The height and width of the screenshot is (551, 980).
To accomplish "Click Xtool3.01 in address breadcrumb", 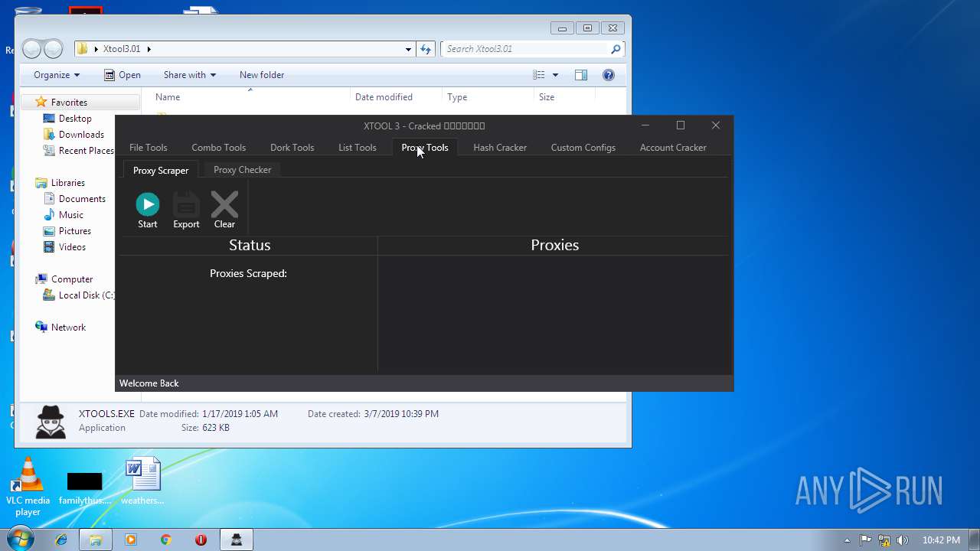I will click(122, 49).
